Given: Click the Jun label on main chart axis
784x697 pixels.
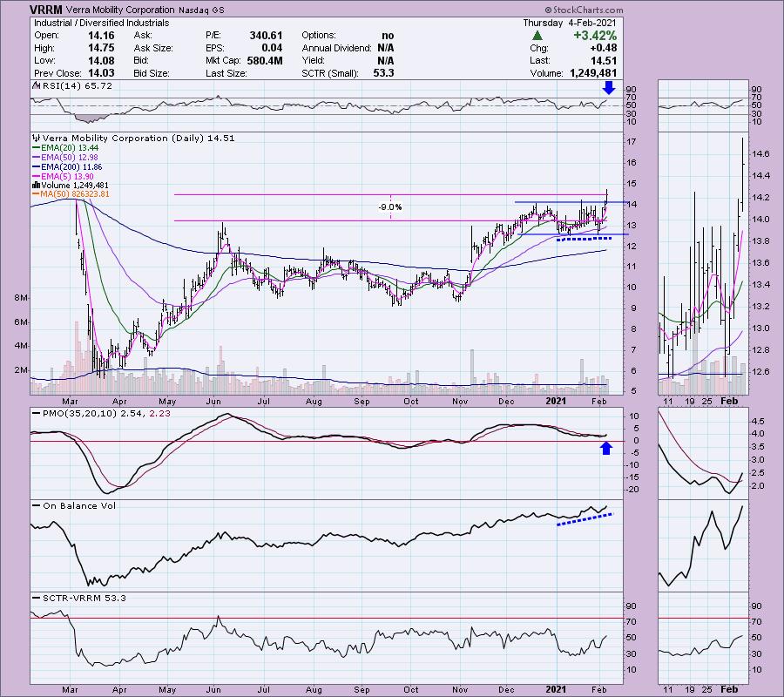Looking at the screenshot, I should [213, 402].
